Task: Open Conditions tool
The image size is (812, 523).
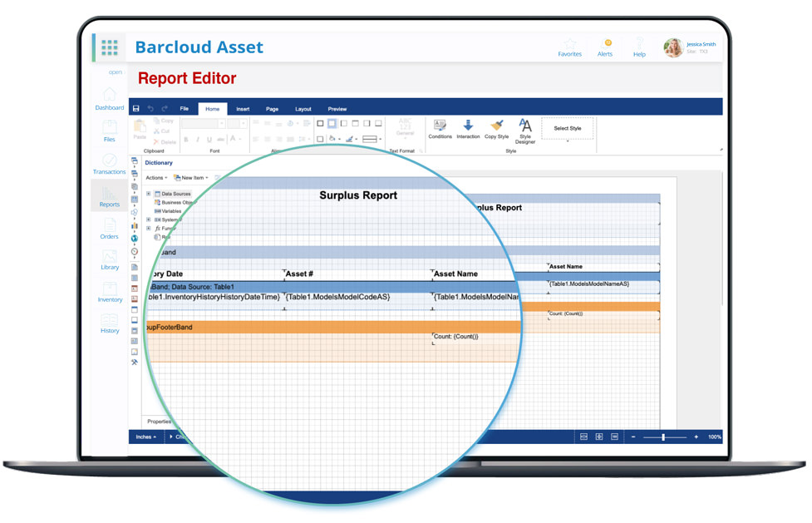Action: pyautogui.click(x=440, y=129)
